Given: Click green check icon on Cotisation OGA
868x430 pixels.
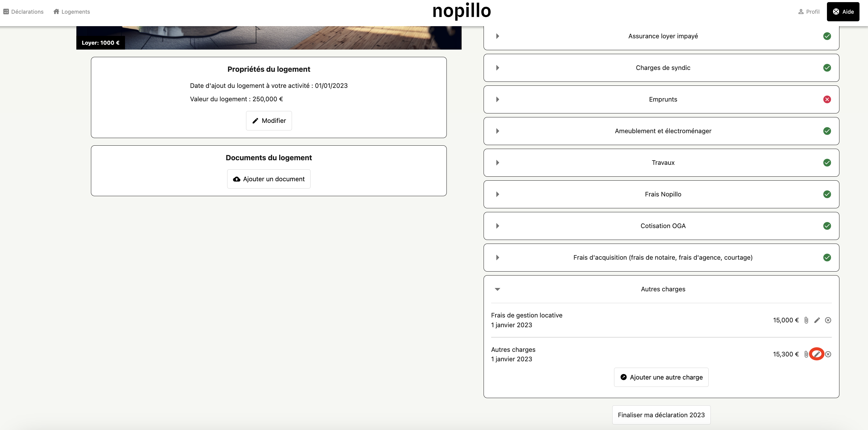Looking at the screenshot, I should [827, 226].
